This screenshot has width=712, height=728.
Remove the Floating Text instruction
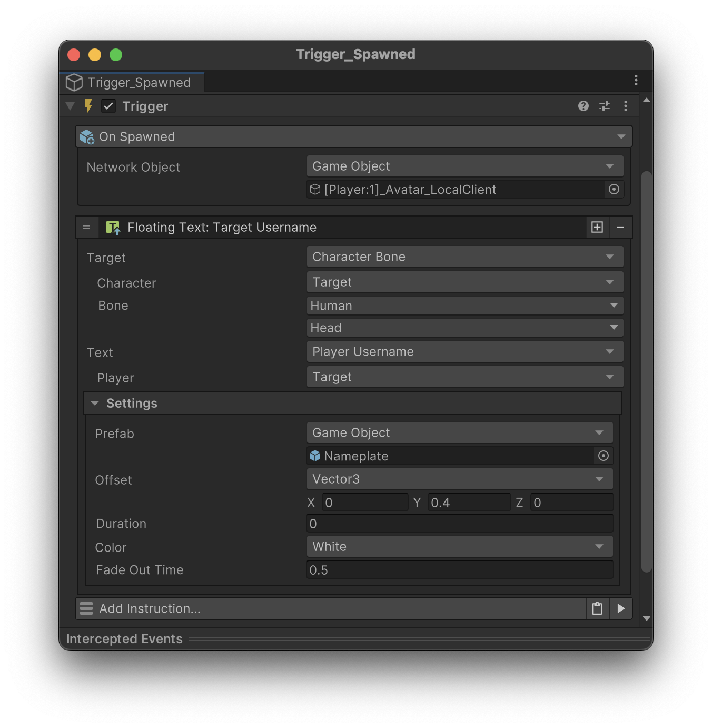pyautogui.click(x=620, y=227)
